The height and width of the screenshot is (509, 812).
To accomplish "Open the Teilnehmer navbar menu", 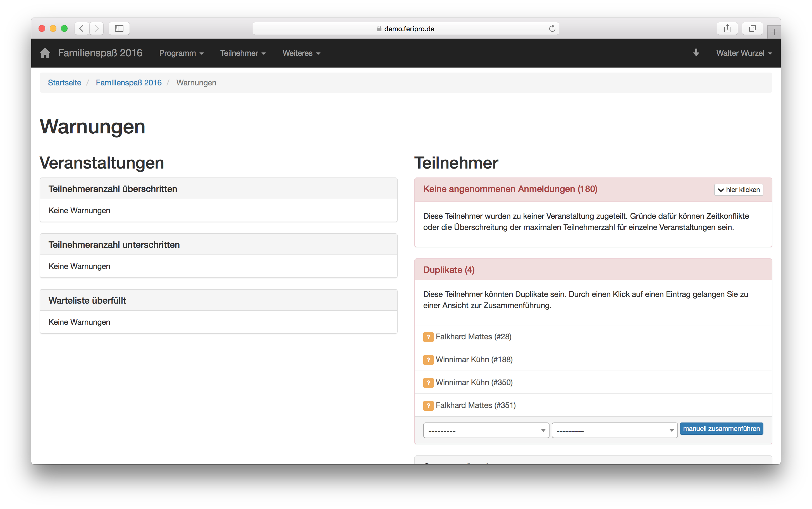I will pos(243,53).
